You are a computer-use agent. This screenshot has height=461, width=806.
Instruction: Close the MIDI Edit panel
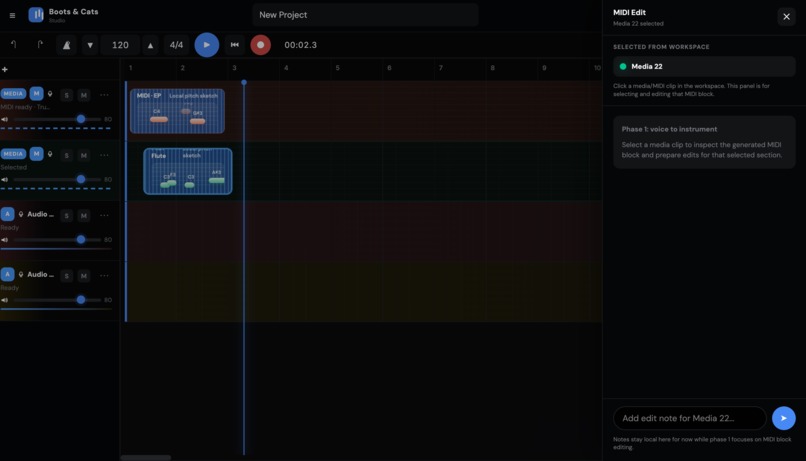[x=786, y=16]
